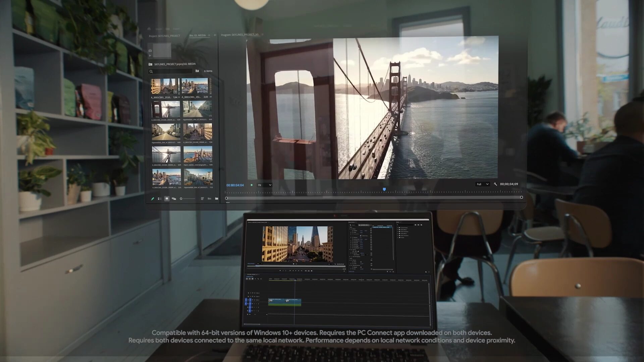
Task: Switch to Freeform View icon
Action: coord(174,199)
